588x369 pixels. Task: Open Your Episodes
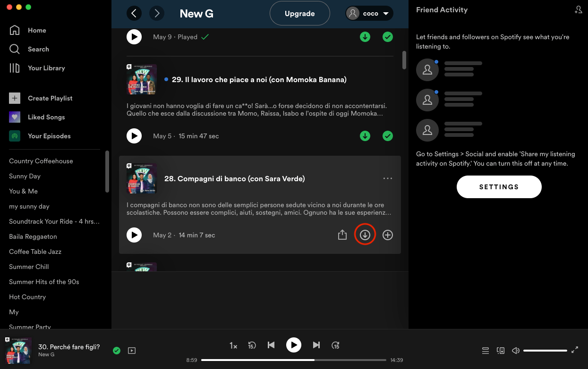click(x=40, y=136)
